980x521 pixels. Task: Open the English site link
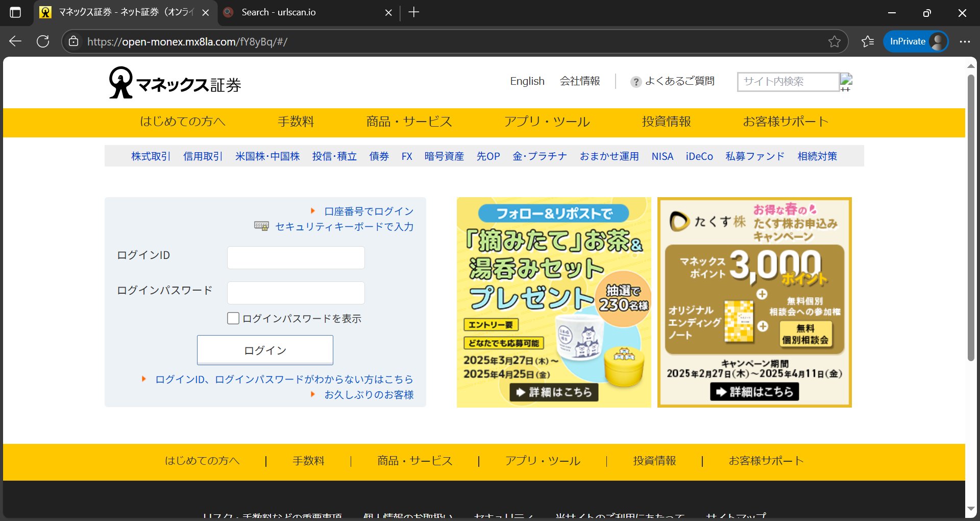point(527,81)
